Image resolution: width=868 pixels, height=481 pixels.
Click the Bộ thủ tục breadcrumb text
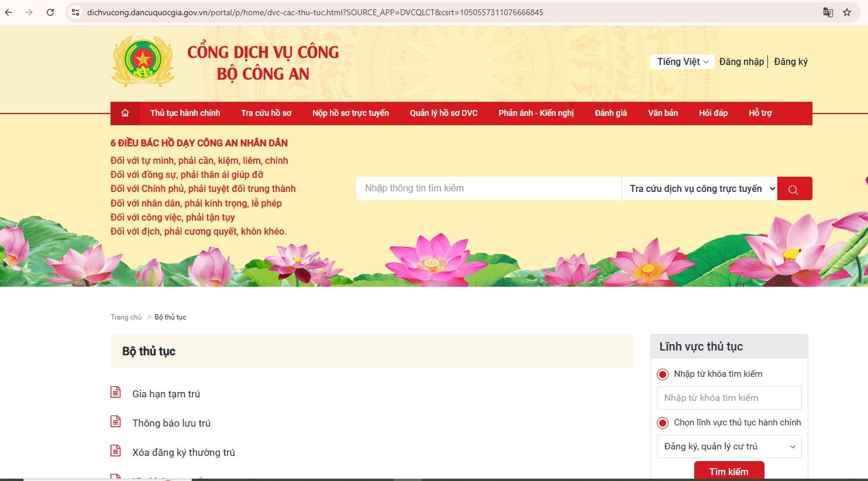(170, 317)
